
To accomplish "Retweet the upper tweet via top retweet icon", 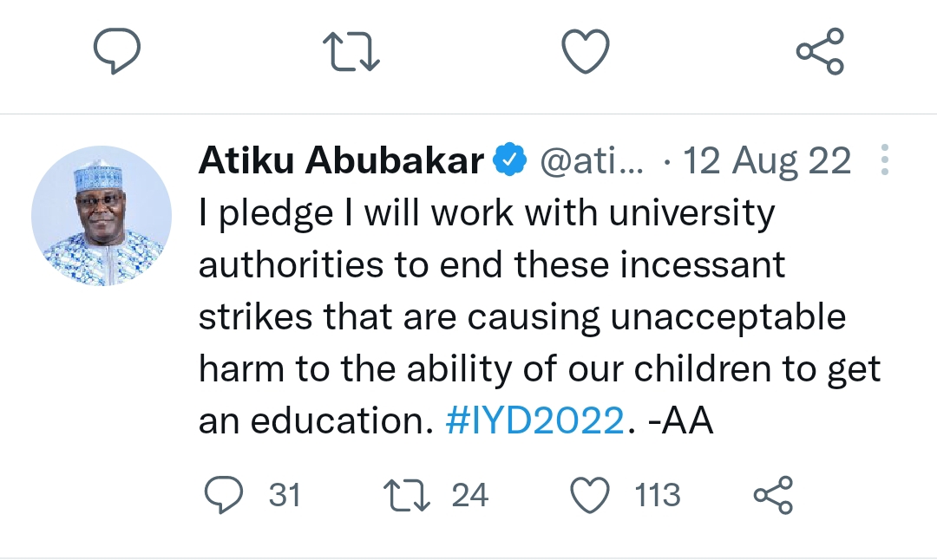I will pos(351,50).
